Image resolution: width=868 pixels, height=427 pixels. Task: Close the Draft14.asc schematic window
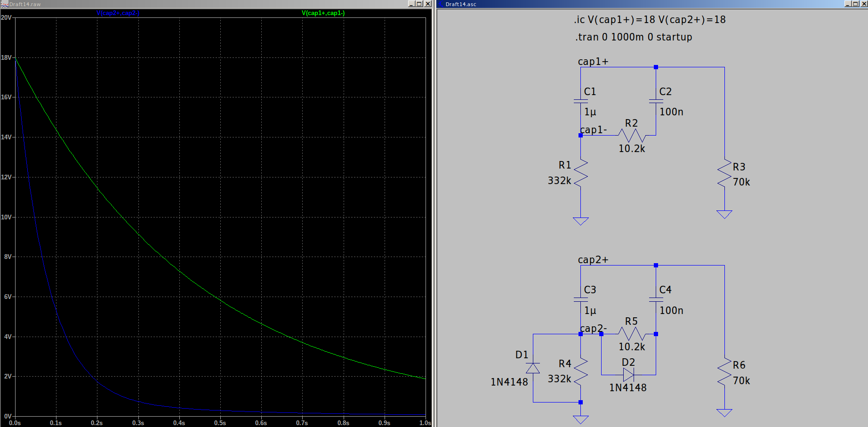[x=864, y=4]
